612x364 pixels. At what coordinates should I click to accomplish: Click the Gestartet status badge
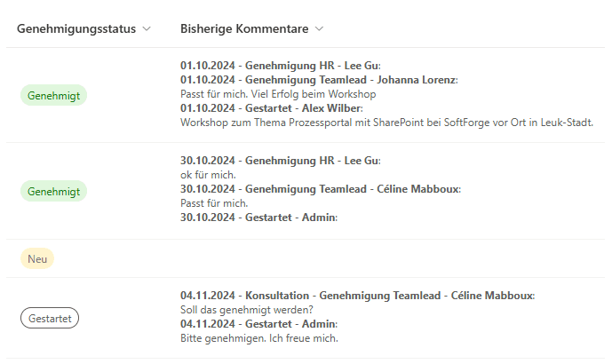(50, 317)
